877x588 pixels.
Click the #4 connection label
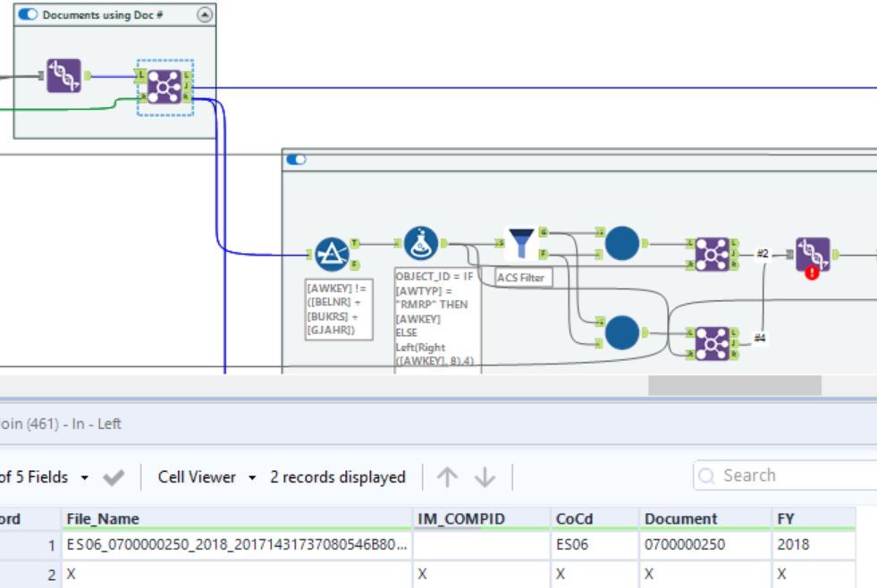click(760, 338)
